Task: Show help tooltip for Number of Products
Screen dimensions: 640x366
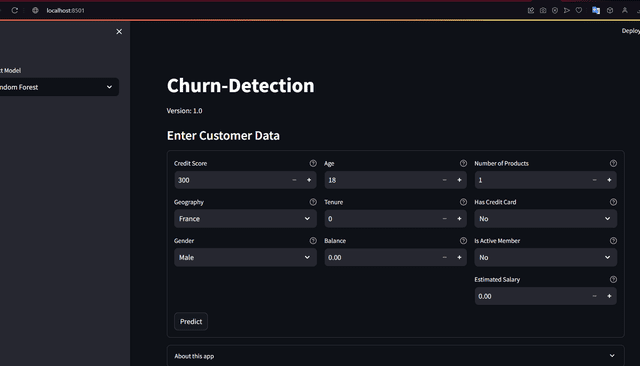Action: coord(613,163)
